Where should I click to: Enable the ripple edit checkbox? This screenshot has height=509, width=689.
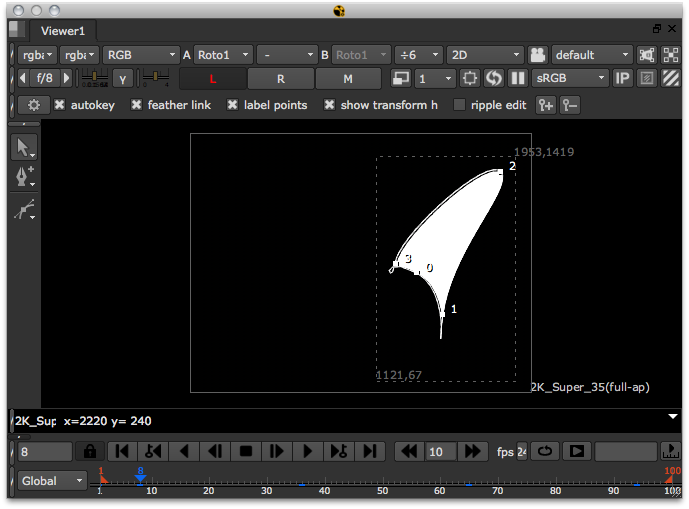tap(460, 105)
